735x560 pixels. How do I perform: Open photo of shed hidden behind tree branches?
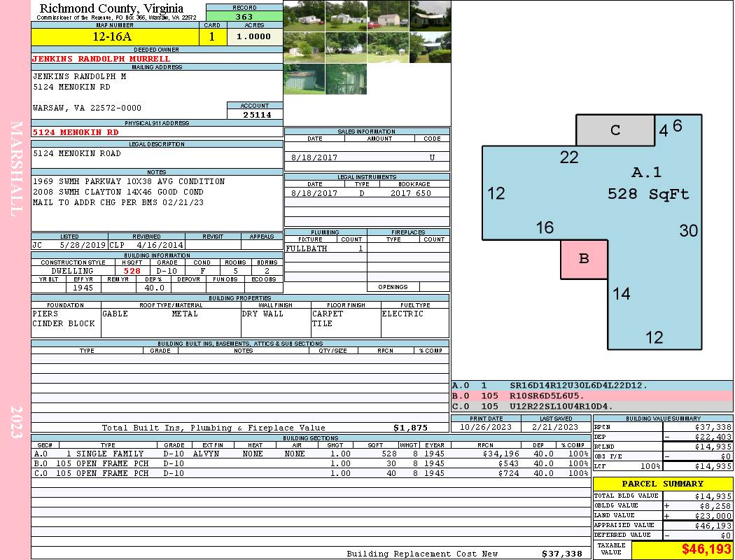(x=346, y=78)
